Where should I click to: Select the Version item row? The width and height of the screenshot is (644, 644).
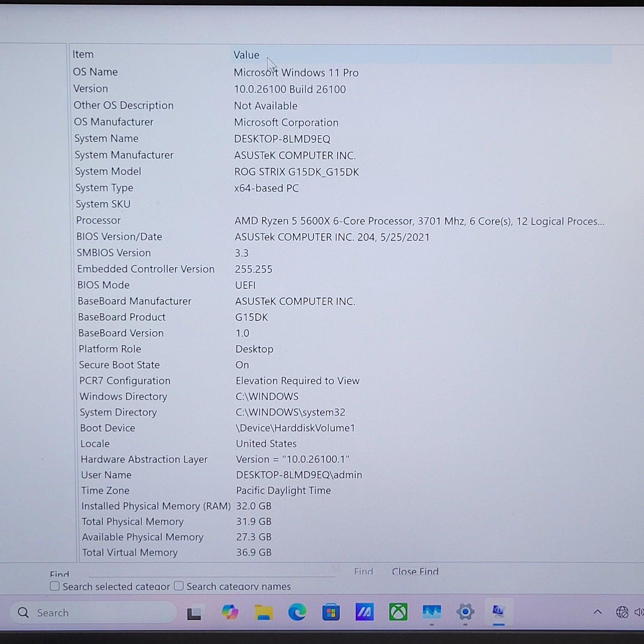[91, 88]
